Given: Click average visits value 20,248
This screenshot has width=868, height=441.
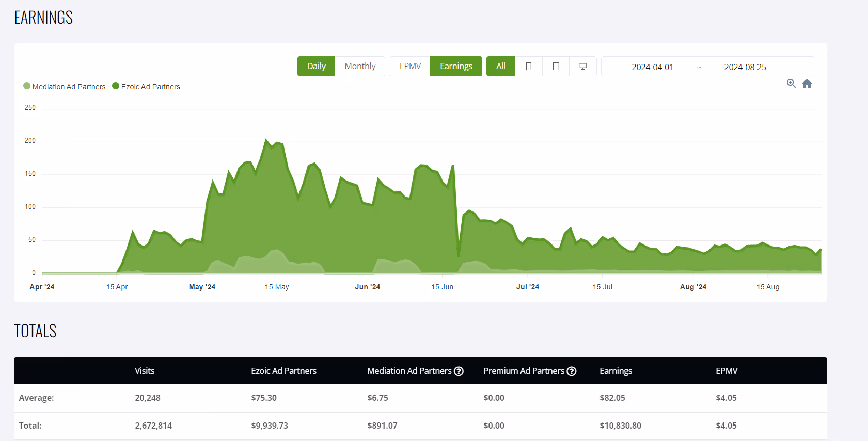Looking at the screenshot, I should pyautogui.click(x=148, y=398).
